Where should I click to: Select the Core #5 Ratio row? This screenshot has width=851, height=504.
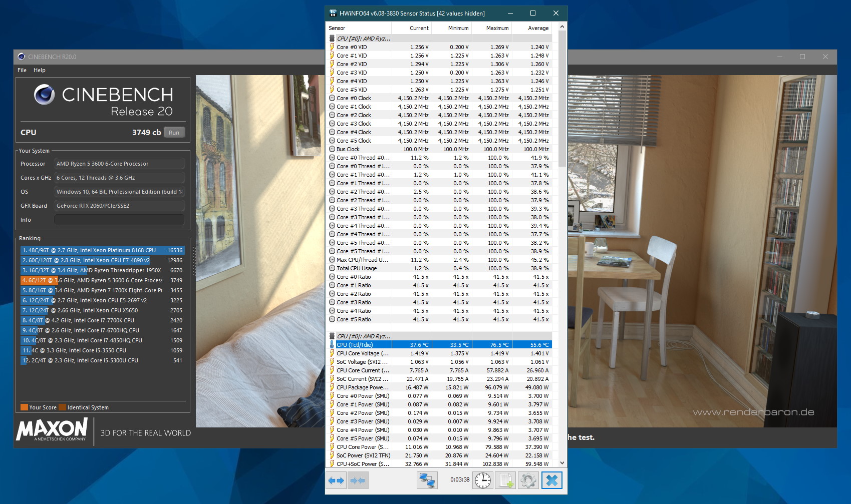click(x=439, y=319)
